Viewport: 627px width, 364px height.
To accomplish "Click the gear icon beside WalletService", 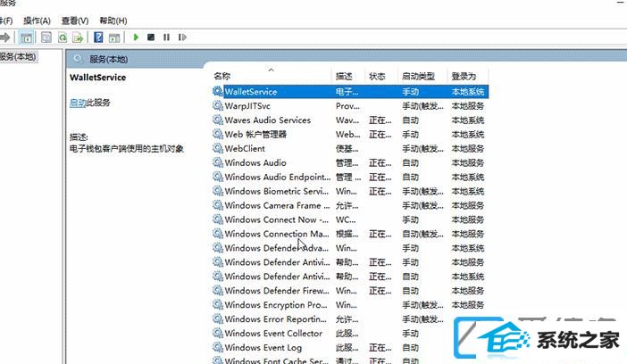I will tap(218, 91).
